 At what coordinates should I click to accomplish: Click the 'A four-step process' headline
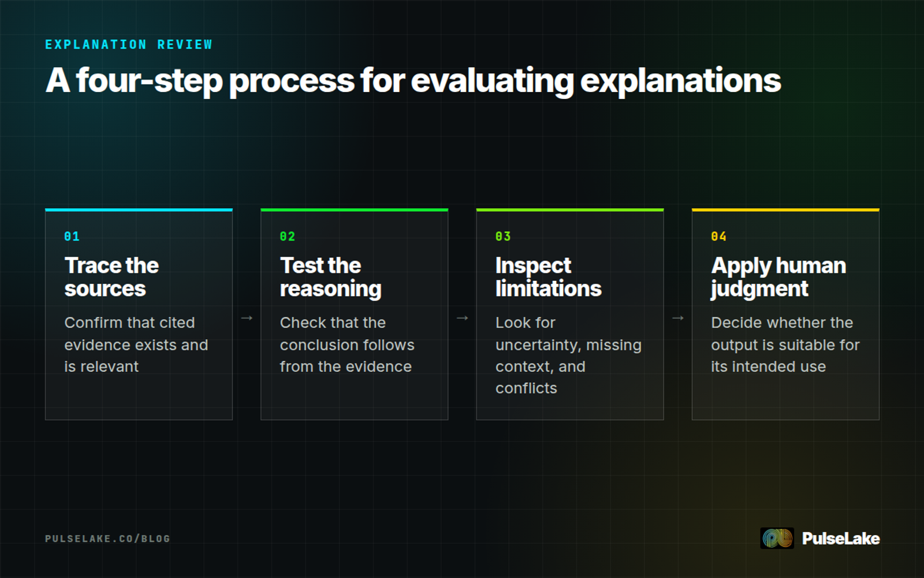413,80
